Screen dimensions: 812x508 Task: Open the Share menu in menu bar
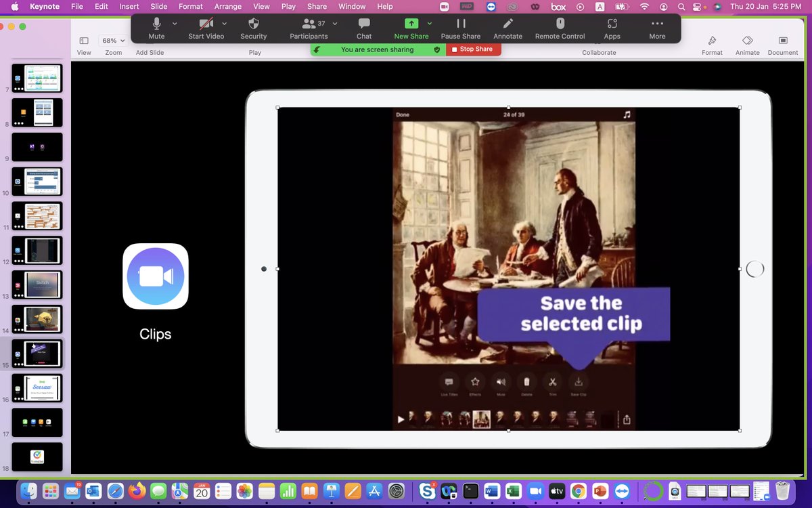(x=317, y=6)
